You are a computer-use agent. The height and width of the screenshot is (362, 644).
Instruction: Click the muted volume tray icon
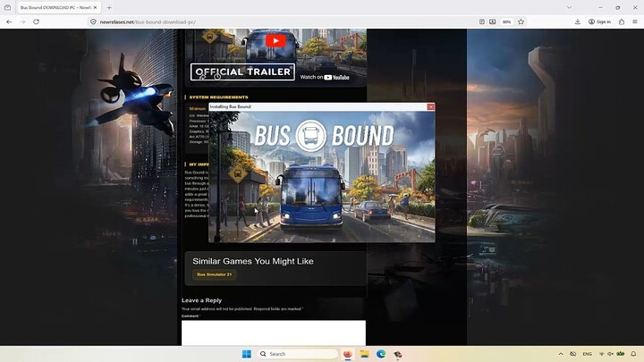pyautogui.click(x=610, y=354)
